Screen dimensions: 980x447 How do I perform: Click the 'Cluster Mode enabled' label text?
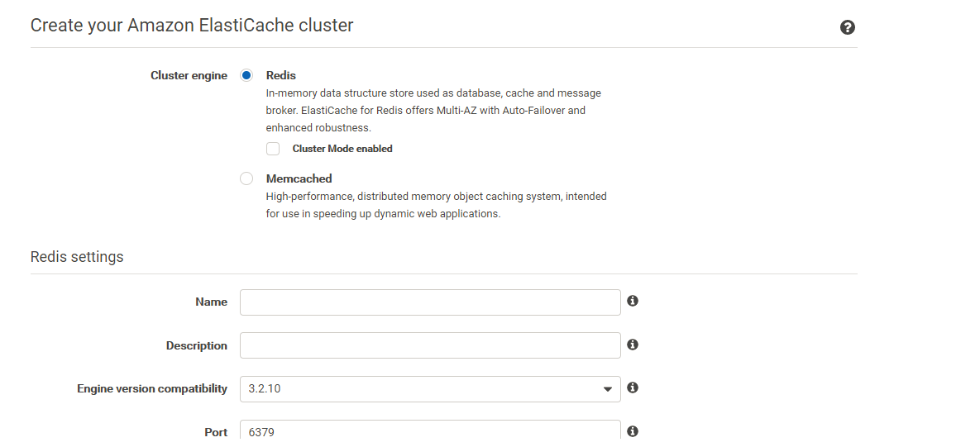click(342, 149)
